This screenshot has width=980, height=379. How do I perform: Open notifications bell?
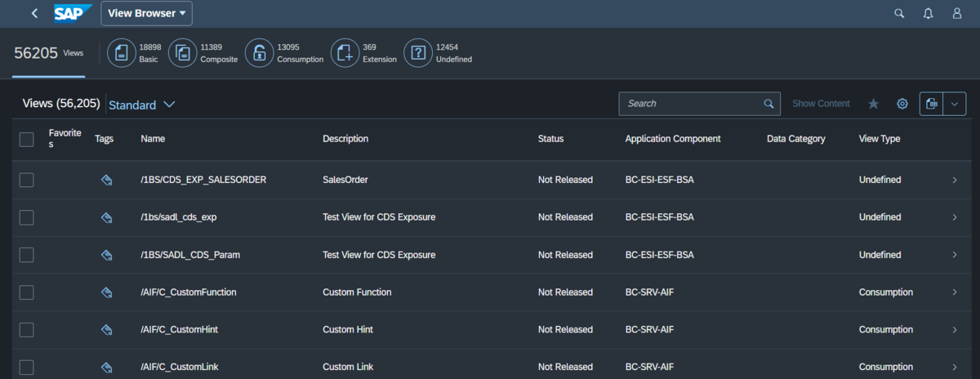click(x=928, y=13)
